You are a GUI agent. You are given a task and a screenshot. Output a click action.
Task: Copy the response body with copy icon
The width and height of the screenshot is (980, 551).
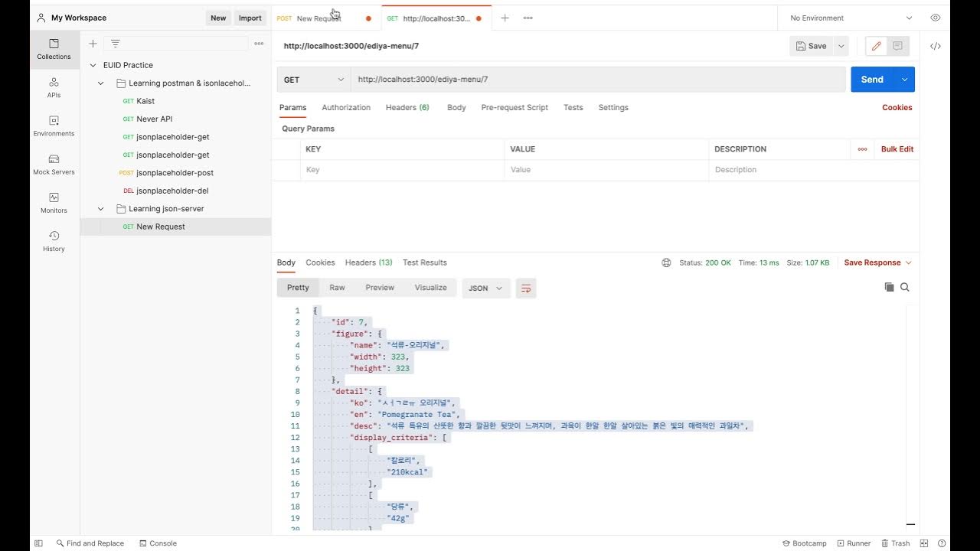889,287
